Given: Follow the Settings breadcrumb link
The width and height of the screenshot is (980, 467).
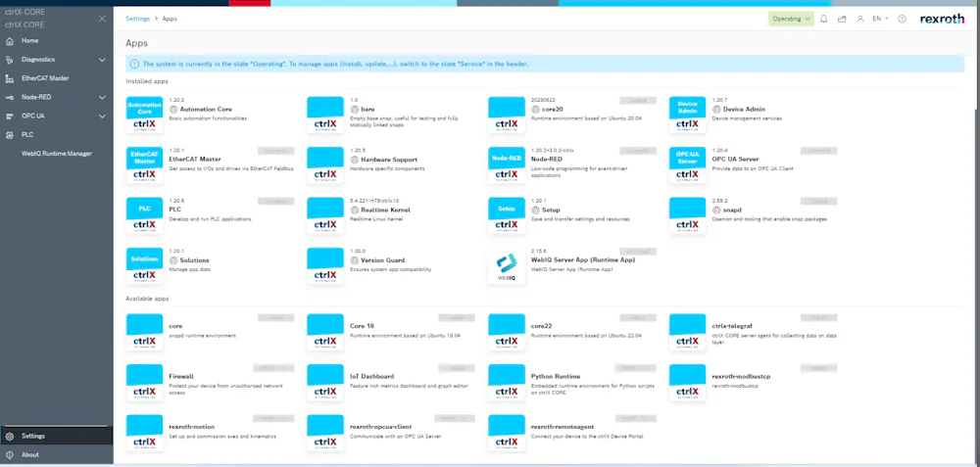Looking at the screenshot, I should click(x=137, y=19).
